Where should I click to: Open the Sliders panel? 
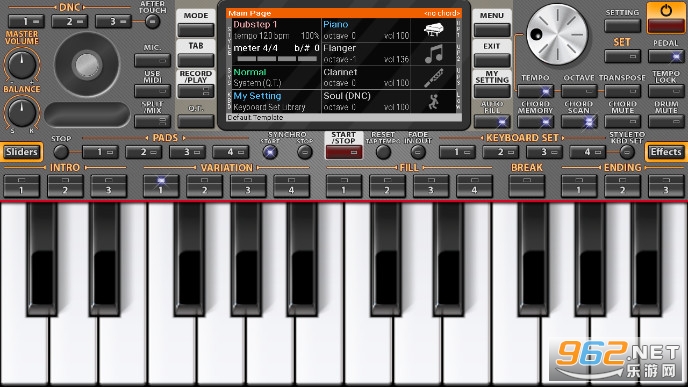(x=22, y=152)
